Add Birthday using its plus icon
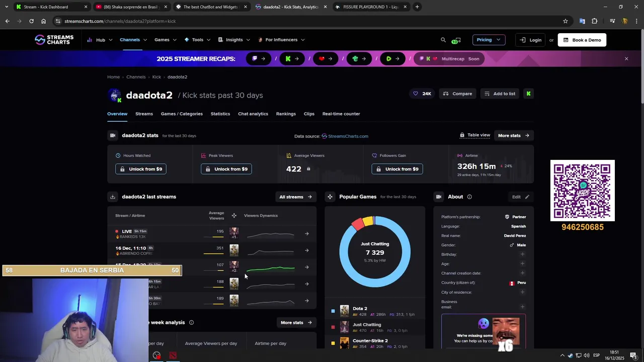Viewport: 644px width, 362px height. (x=522, y=254)
